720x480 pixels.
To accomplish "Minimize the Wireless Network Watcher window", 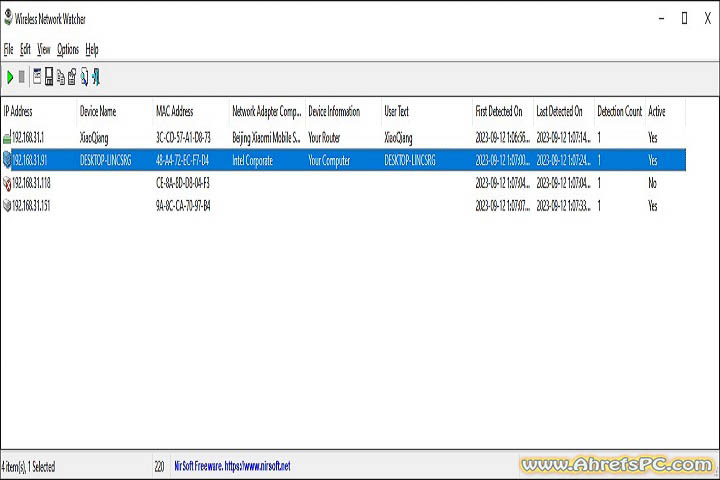I will point(662,18).
